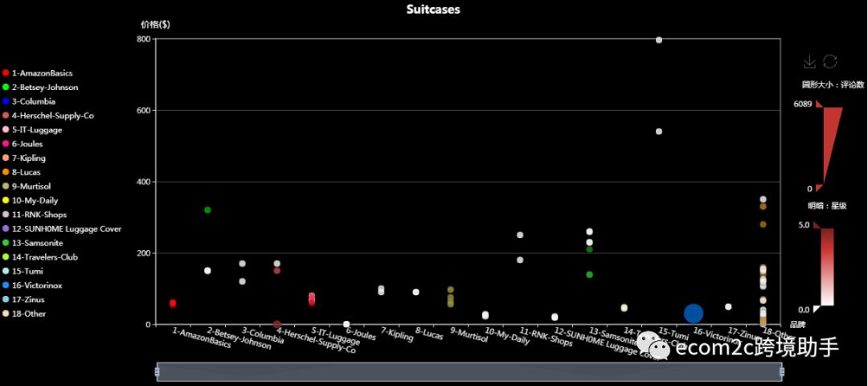Click the Columbia point near 170
868x386 pixels.
[x=242, y=264]
